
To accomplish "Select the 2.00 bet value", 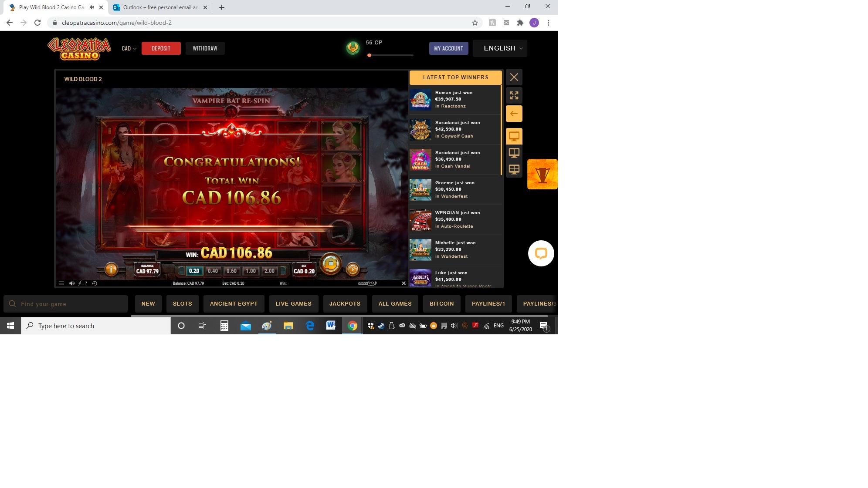I will (x=269, y=271).
